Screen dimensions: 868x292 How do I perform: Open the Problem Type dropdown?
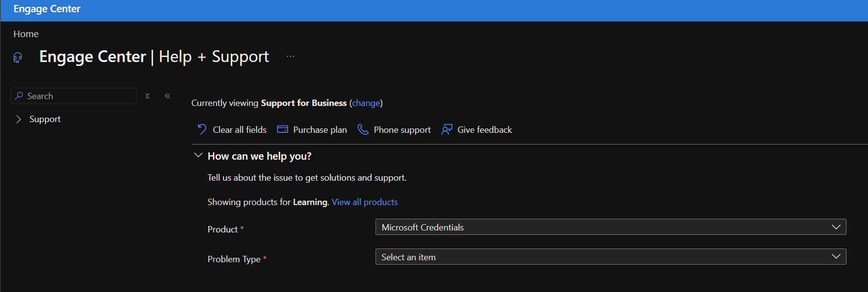pyautogui.click(x=611, y=257)
